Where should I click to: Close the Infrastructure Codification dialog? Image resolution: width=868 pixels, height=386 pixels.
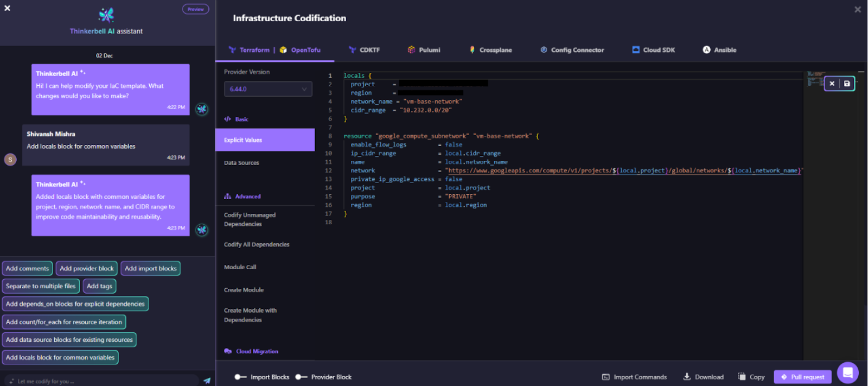pyautogui.click(x=858, y=9)
